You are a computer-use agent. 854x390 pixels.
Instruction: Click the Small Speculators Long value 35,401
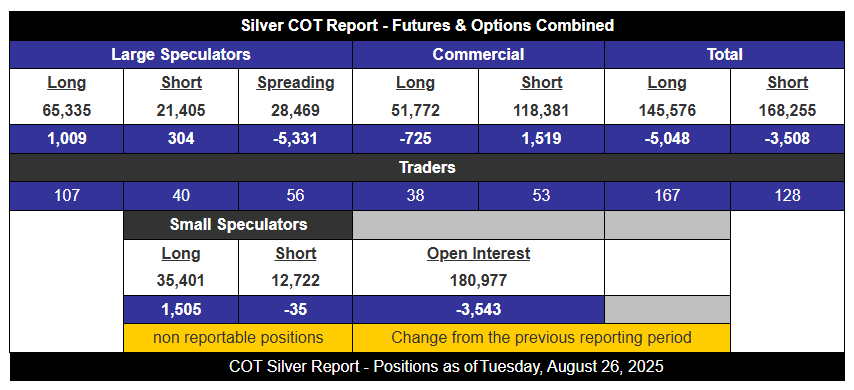[181, 281]
